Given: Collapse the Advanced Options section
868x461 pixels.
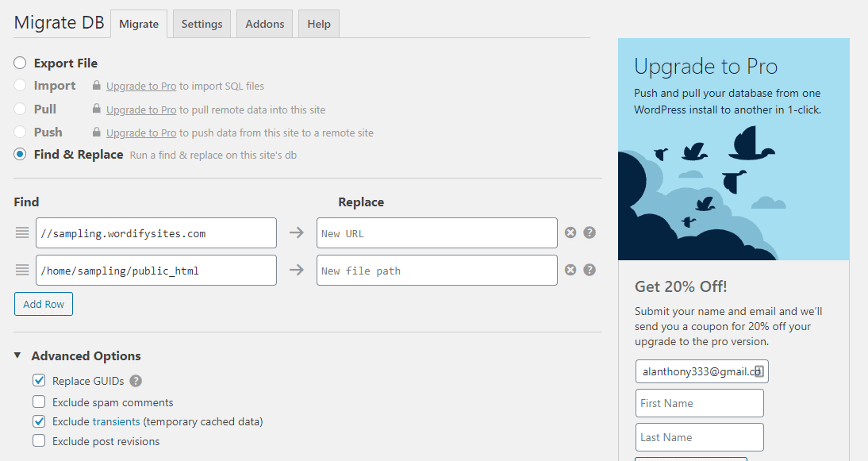Looking at the screenshot, I should coord(19,355).
